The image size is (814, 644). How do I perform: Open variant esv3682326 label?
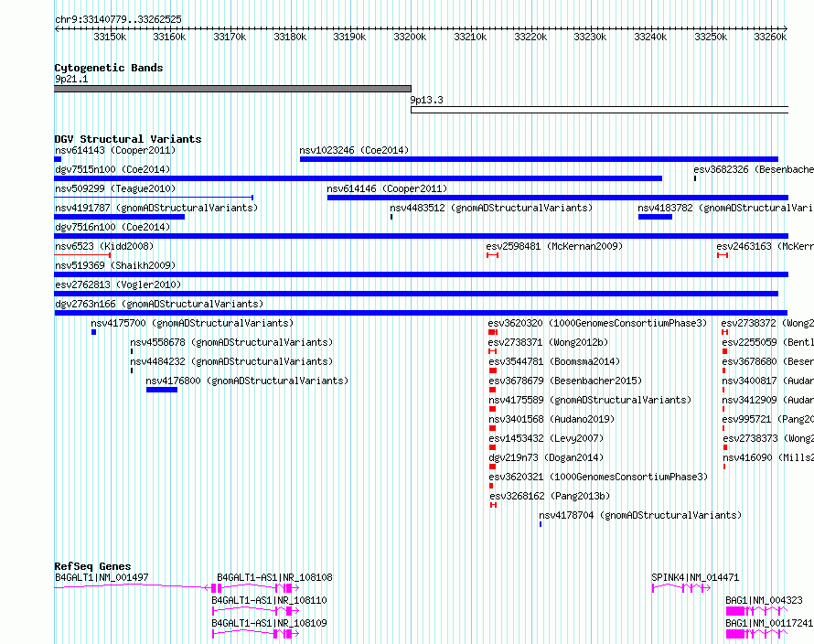click(x=754, y=169)
